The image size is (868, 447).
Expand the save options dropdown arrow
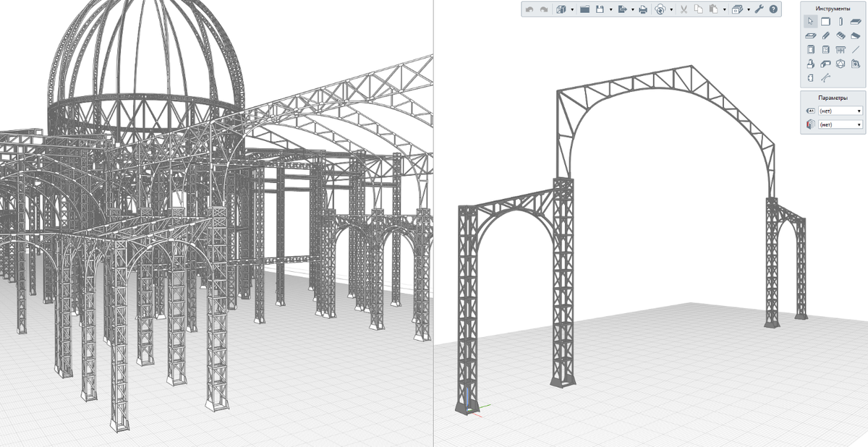coord(611,9)
